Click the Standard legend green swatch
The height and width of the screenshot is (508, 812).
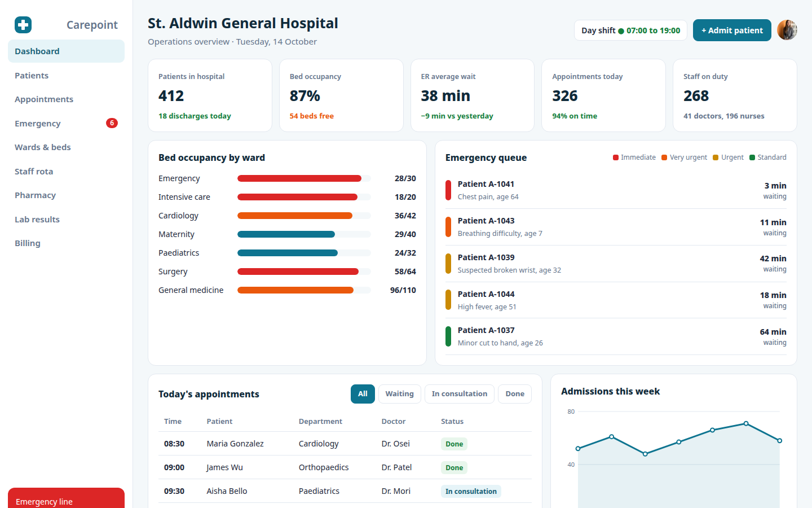752,157
